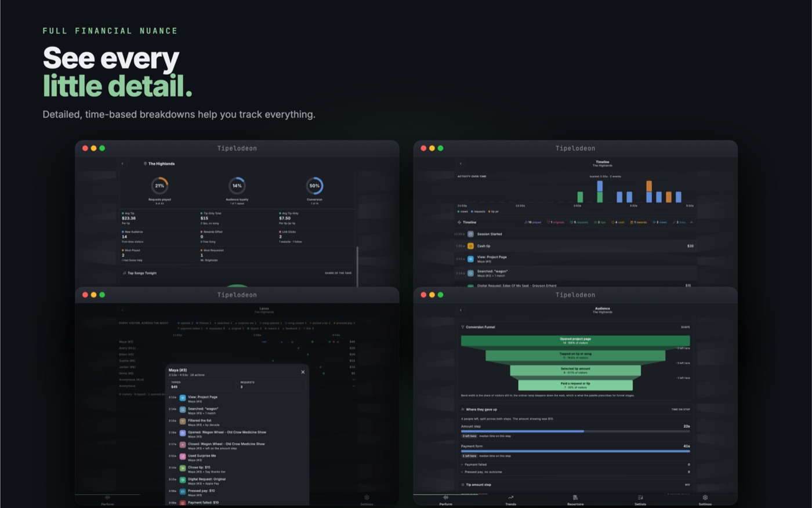Click SHARE OF THE TAKE beside Top Songs
The width and height of the screenshot is (812, 508).
tap(338, 273)
